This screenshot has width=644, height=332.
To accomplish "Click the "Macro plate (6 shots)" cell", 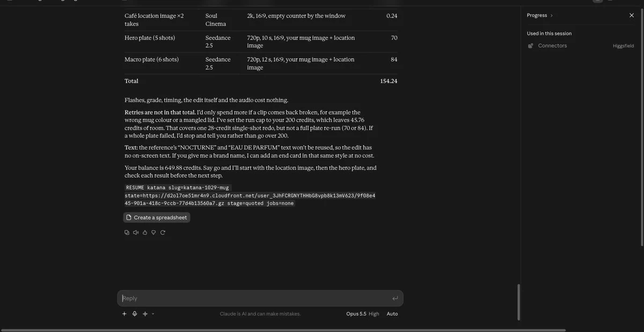I will point(151,60).
